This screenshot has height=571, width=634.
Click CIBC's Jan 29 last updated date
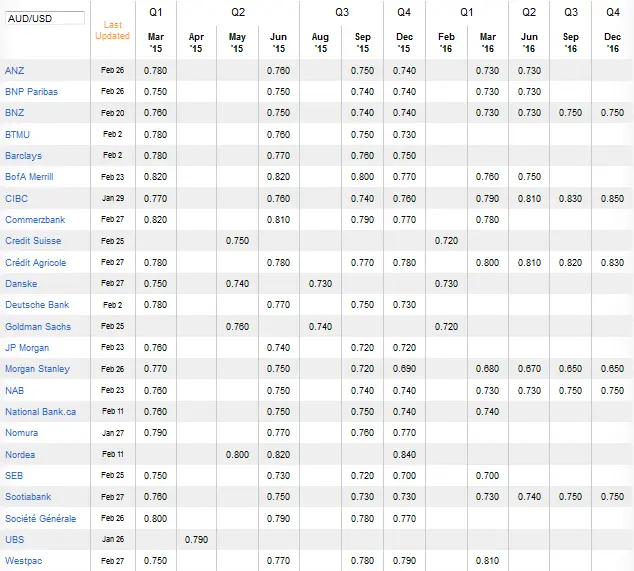[x=112, y=198]
